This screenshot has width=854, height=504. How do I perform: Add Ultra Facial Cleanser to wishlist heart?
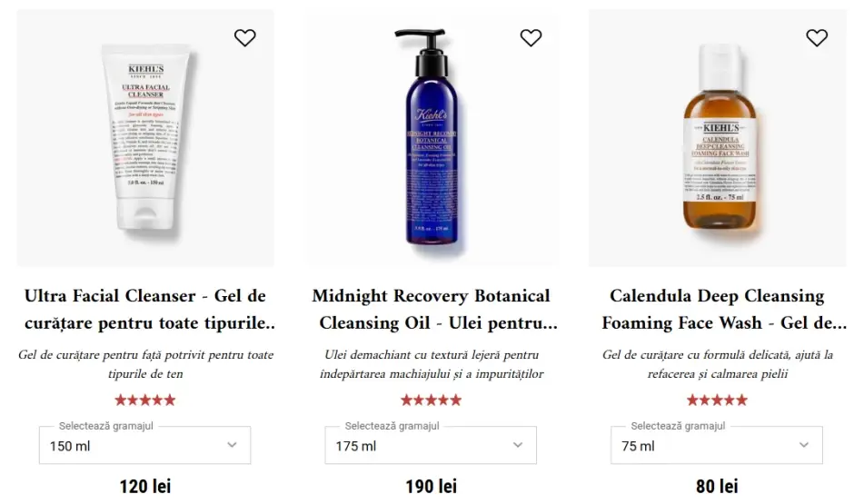click(x=244, y=37)
